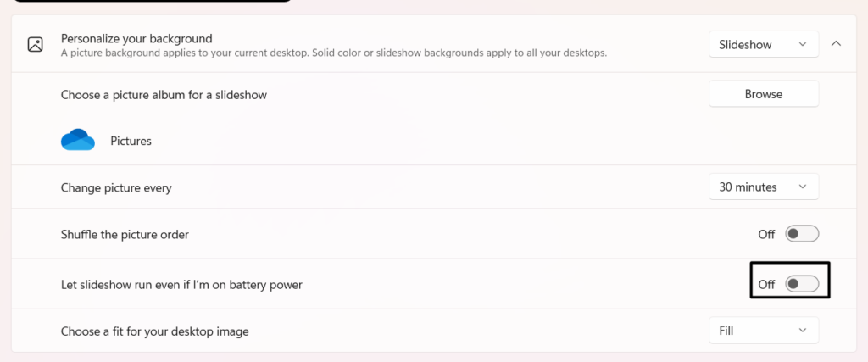Click the Off label next to Shuffle toggle
The width and height of the screenshot is (868, 362).
click(x=766, y=235)
